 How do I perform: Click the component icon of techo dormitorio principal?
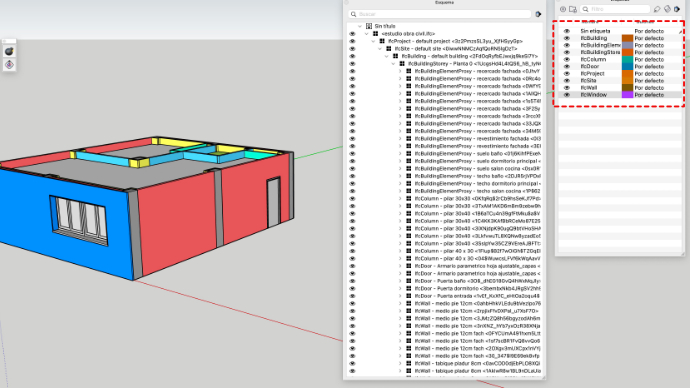409,183
